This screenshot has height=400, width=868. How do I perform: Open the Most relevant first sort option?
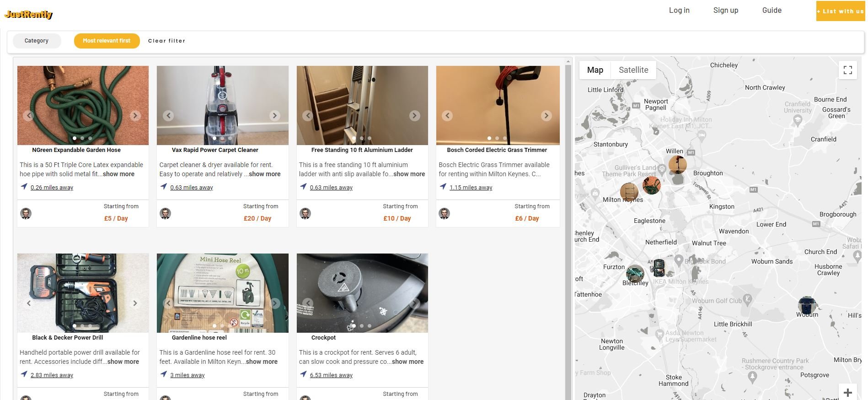(107, 41)
